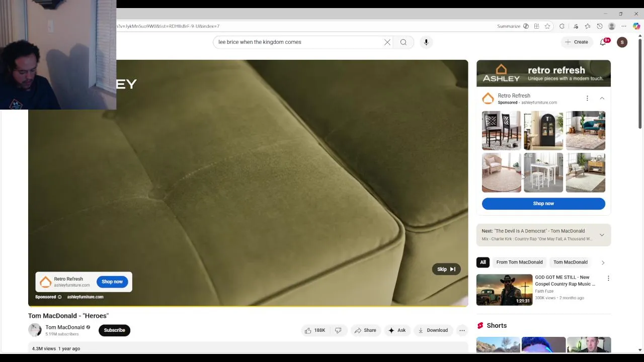Click the blue Shop now button in the sidebar ad

coord(543,204)
